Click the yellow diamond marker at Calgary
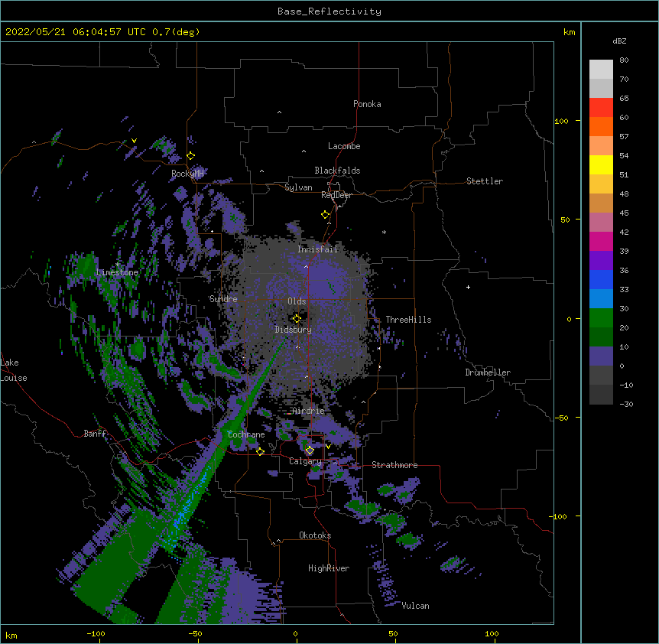This screenshot has height=644, width=659. (310, 450)
